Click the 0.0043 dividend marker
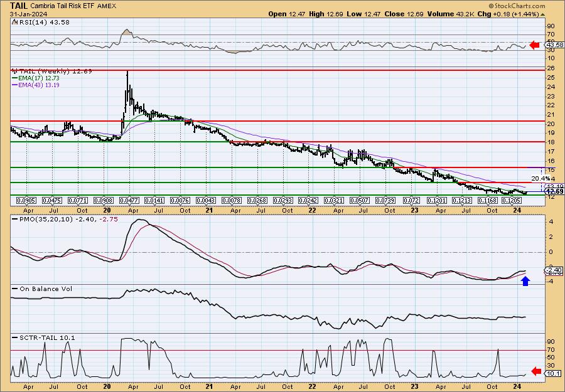Image resolution: width=565 pixels, height=392 pixels. [206, 200]
